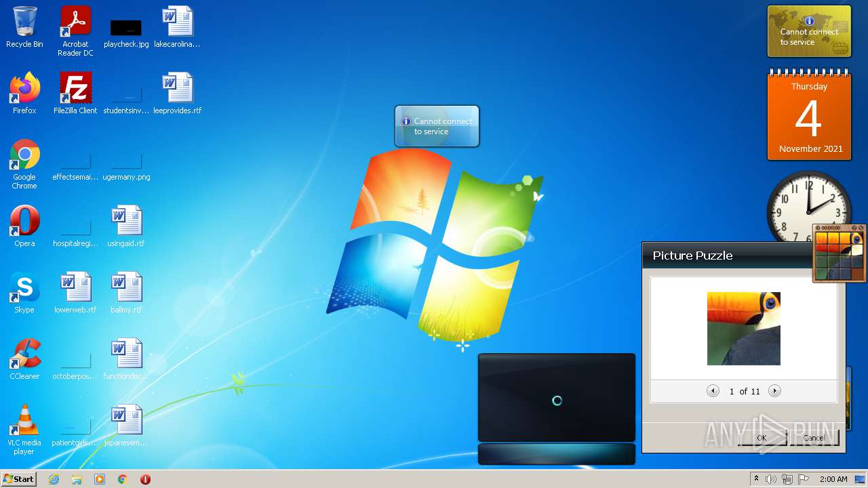Screen dimensions: 868x488
Task: Open the Firefox desktop shortcut
Action: pos(24,94)
